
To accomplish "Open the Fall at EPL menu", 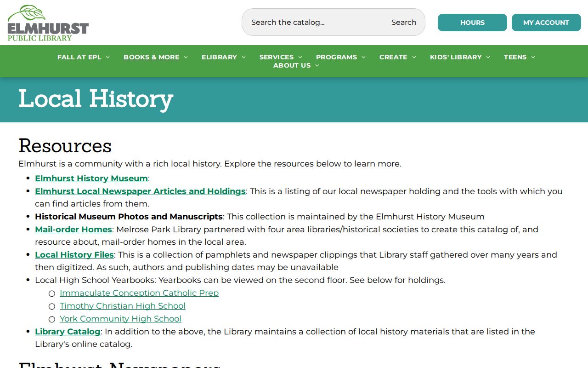I will click(x=79, y=57).
